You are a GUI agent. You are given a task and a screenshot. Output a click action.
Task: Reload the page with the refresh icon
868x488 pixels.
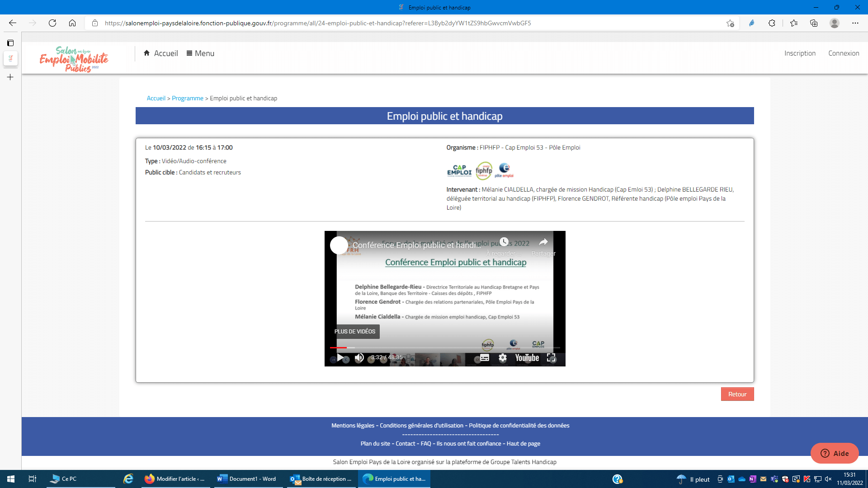[x=52, y=23]
